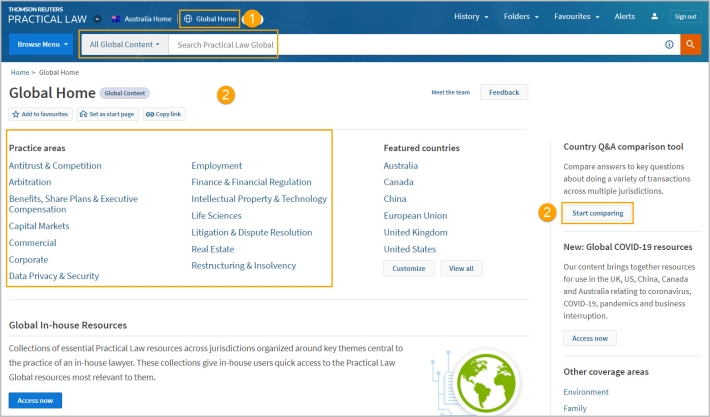Open the History dropdown

(x=471, y=16)
